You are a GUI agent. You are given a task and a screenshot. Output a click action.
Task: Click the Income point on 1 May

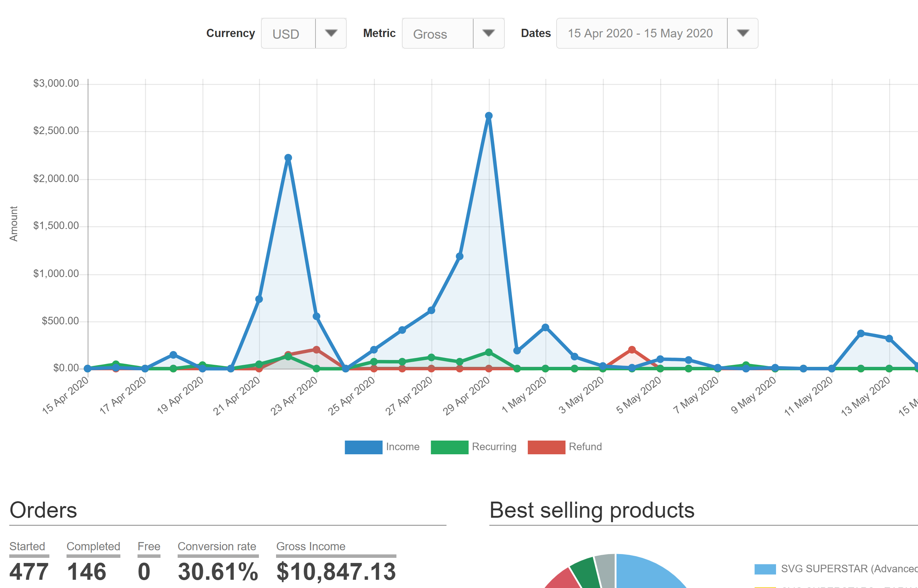545,327
